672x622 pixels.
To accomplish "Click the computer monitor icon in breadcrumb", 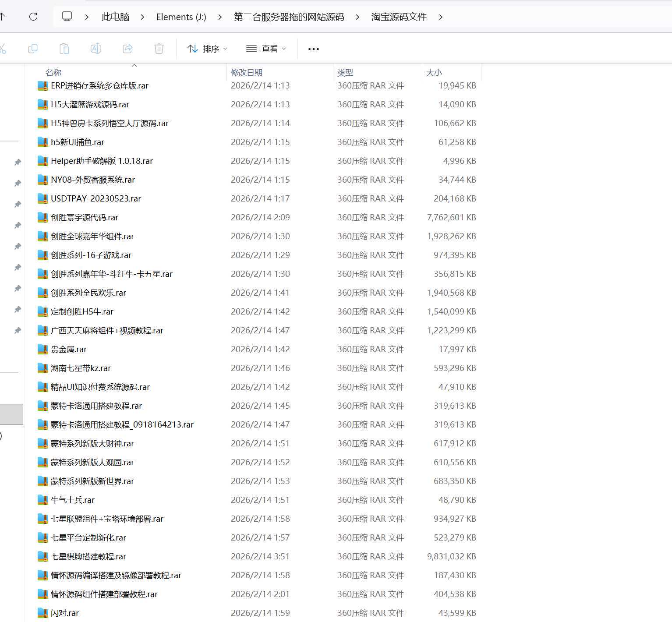I will coord(67,17).
